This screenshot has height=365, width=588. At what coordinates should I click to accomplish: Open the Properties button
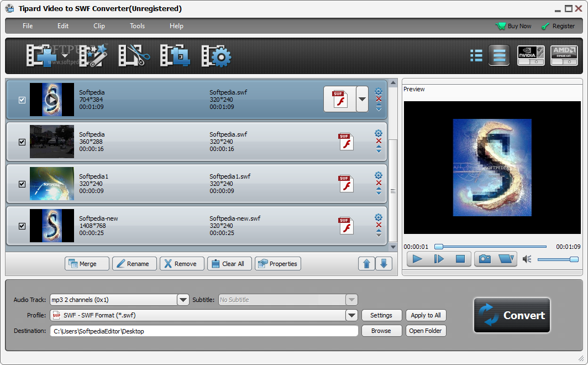point(278,264)
